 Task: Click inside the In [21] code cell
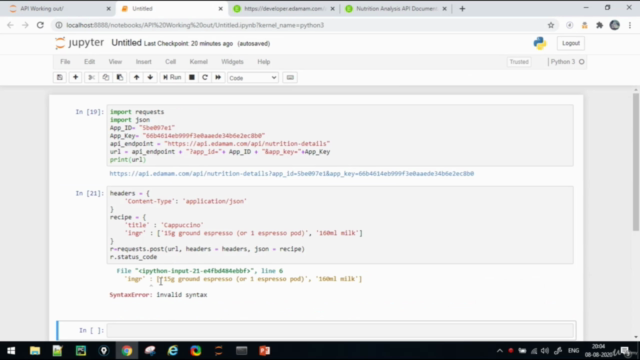coord(340,225)
